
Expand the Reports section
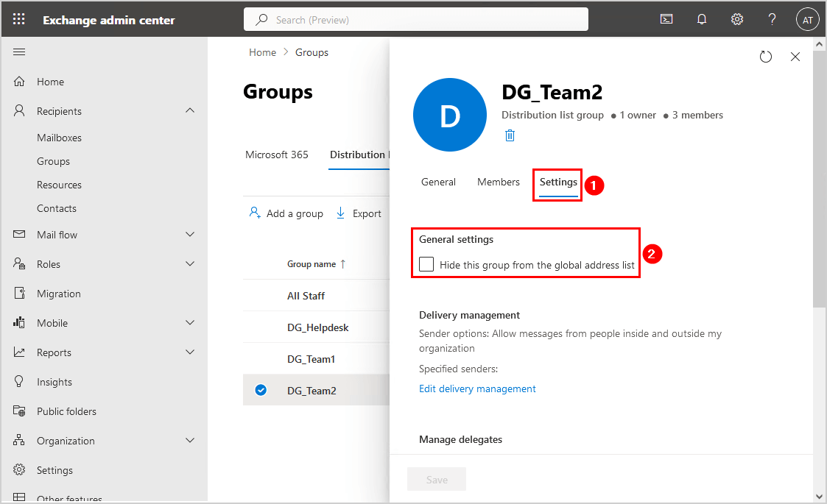[x=190, y=352]
